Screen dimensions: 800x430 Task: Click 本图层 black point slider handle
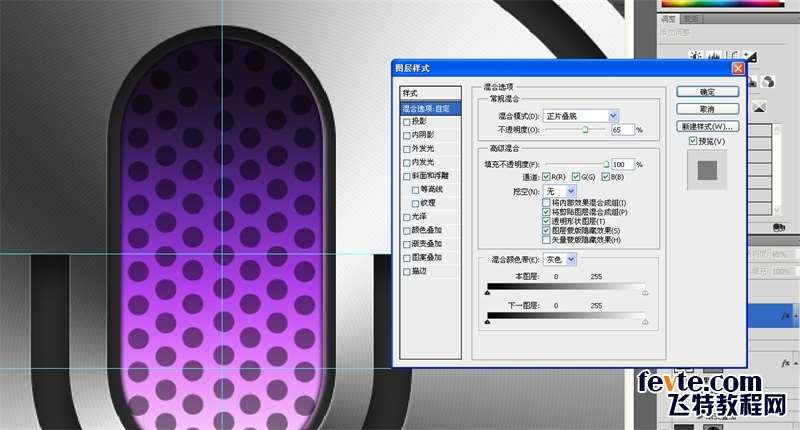pos(487,293)
